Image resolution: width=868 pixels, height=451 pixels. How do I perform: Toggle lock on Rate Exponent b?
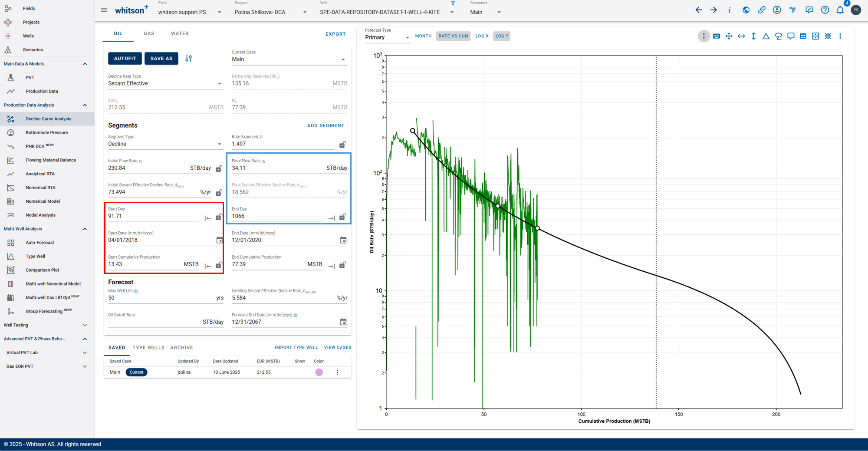click(342, 145)
